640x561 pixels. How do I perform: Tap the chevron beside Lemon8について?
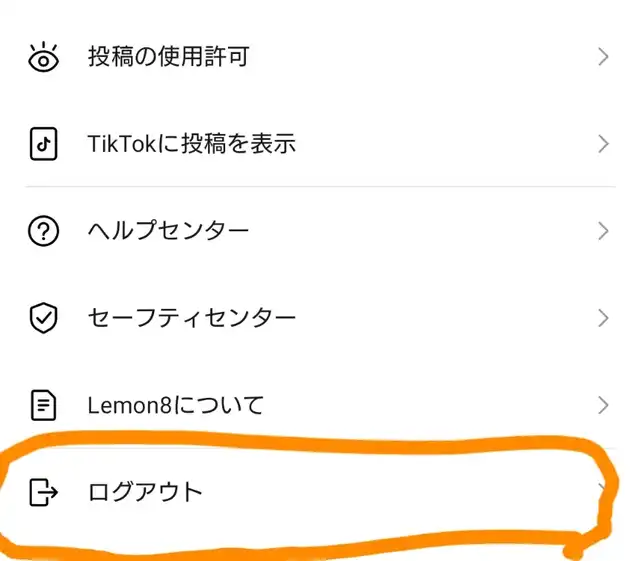point(603,405)
